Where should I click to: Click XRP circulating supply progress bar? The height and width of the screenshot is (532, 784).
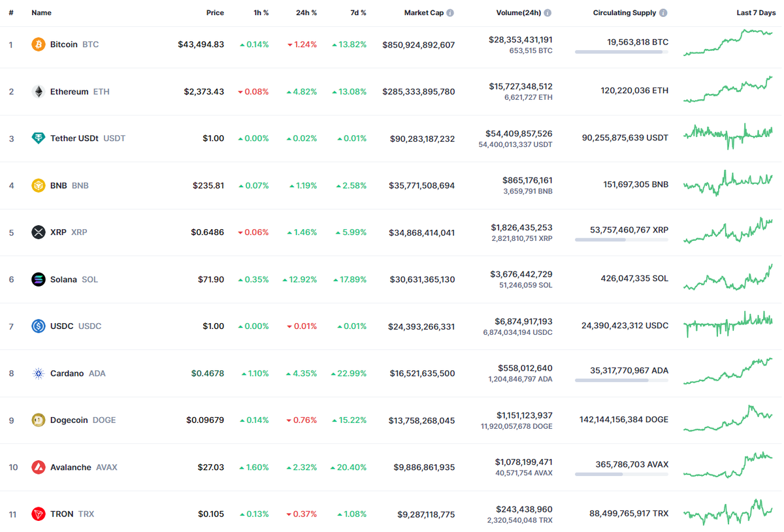pyautogui.click(x=621, y=240)
